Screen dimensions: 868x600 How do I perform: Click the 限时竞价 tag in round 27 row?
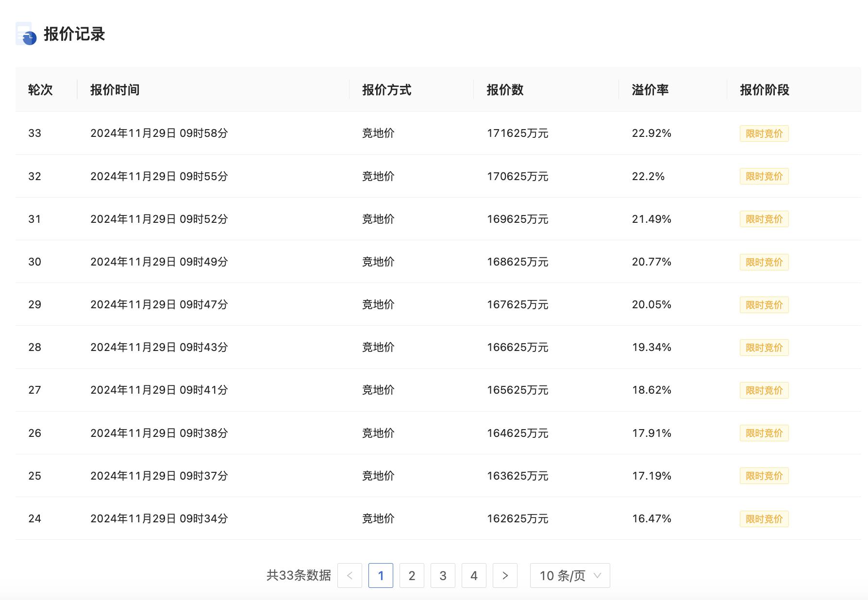point(764,390)
